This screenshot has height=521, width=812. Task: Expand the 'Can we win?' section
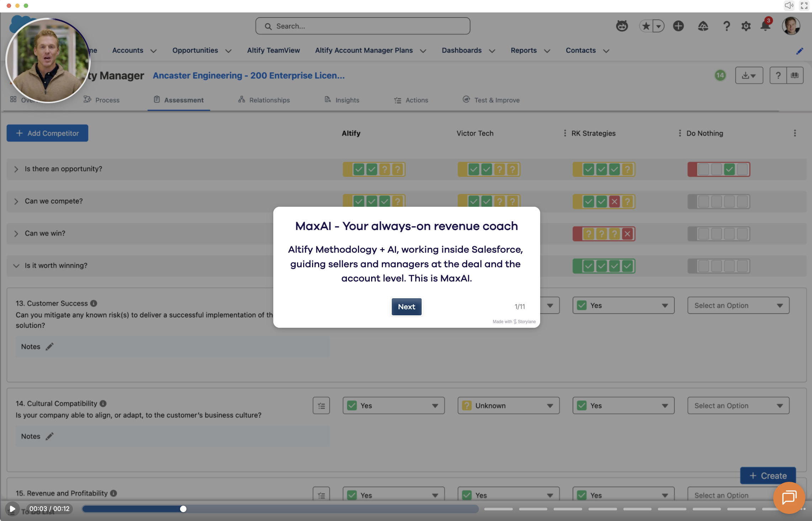coord(16,233)
